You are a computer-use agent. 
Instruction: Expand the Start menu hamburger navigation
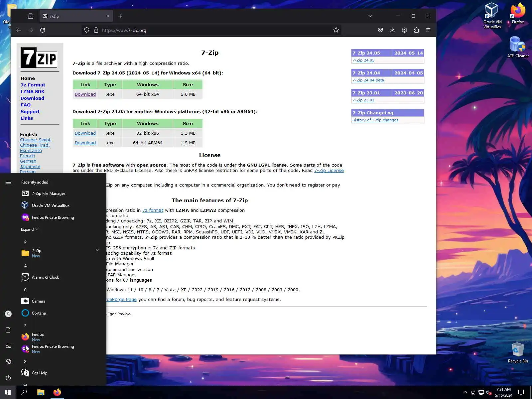[x=8, y=182]
